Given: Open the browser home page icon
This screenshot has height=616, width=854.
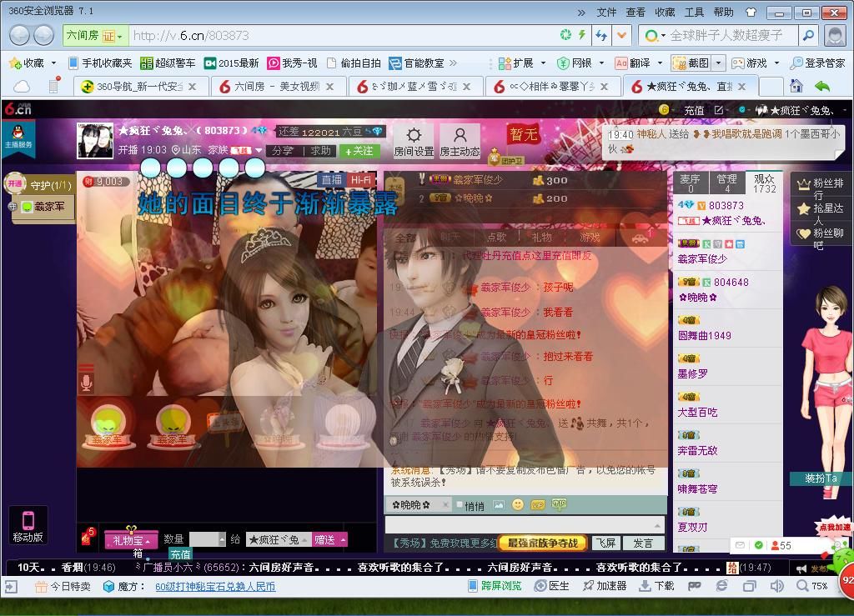Looking at the screenshot, I should [796, 85].
